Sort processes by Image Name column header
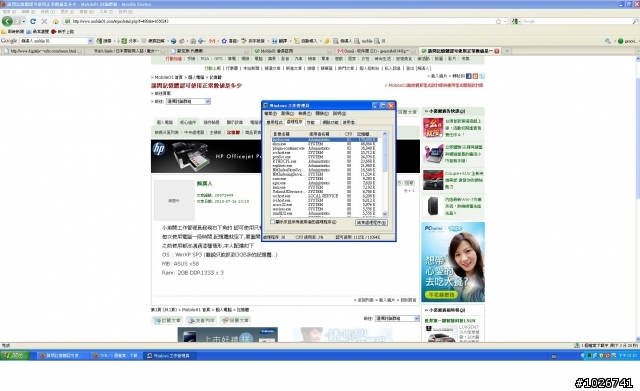The height and width of the screenshot is (391, 640). click(x=289, y=134)
